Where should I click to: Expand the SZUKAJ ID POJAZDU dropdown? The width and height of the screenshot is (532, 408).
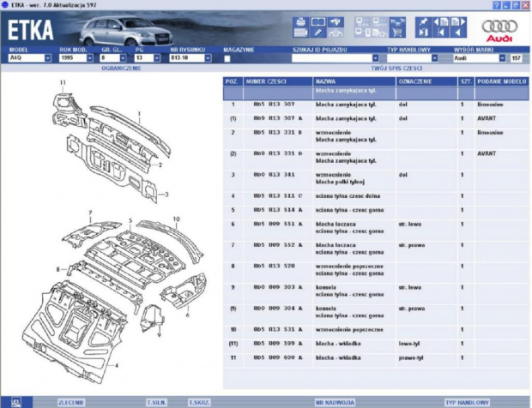coord(375,58)
